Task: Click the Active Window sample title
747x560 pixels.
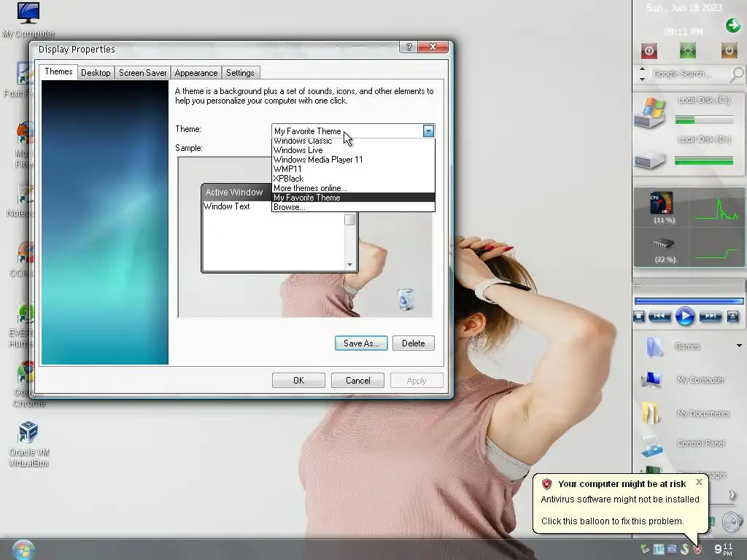Action: (x=234, y=192)
